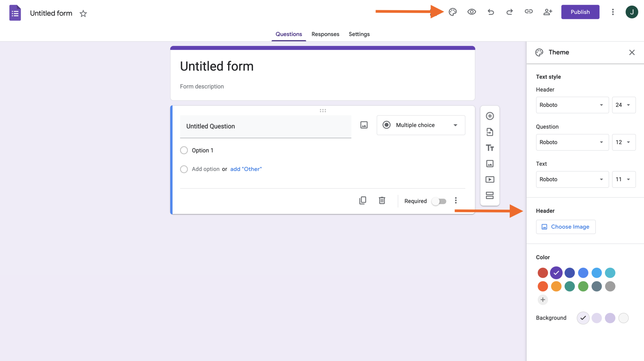Open the Question font Roboto dropdown
Screen dimensions: 644x361
click(x=572, y=142)
